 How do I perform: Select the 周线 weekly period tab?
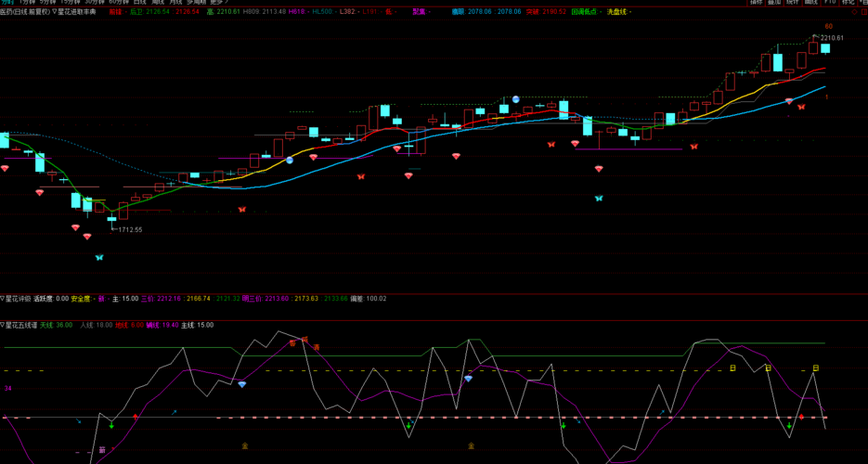[x=159, y=2]
